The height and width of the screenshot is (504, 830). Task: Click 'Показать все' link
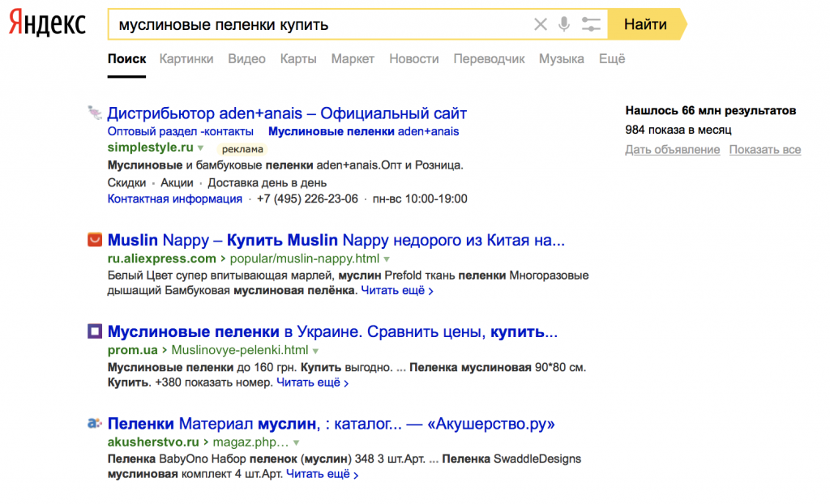(x=765, y=150)
